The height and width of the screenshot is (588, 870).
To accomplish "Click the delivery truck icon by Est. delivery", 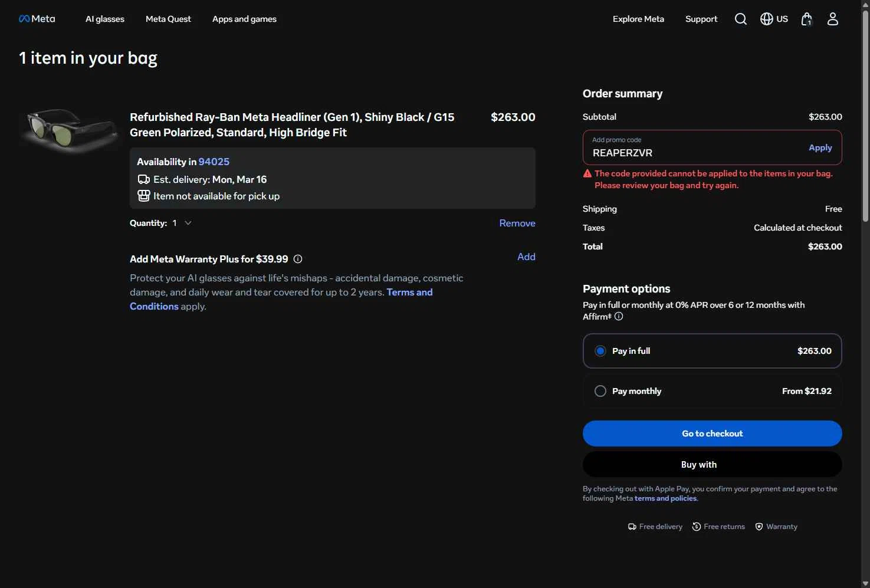I will click(x=143, y=179).
